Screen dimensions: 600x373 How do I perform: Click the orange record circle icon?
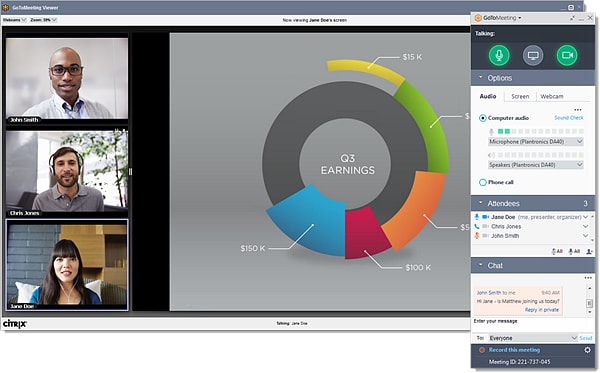tap(482, 350)
